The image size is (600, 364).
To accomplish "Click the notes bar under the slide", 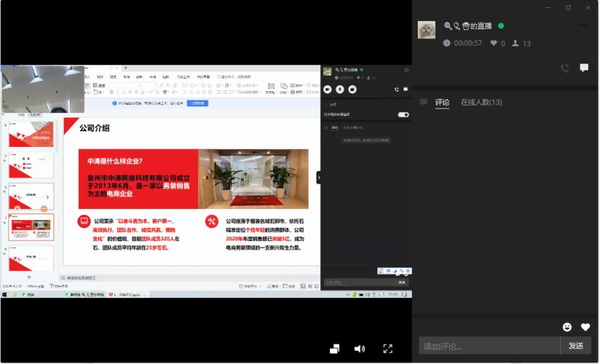I will click(x=190, y=278).
